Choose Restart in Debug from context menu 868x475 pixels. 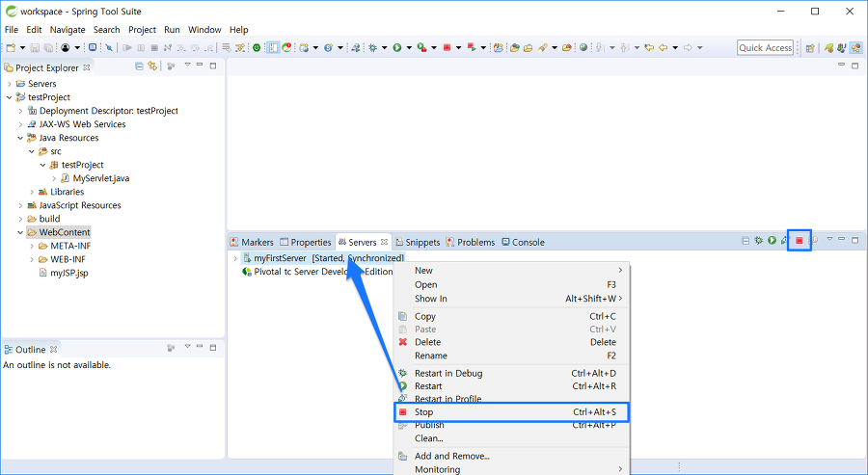511,373
